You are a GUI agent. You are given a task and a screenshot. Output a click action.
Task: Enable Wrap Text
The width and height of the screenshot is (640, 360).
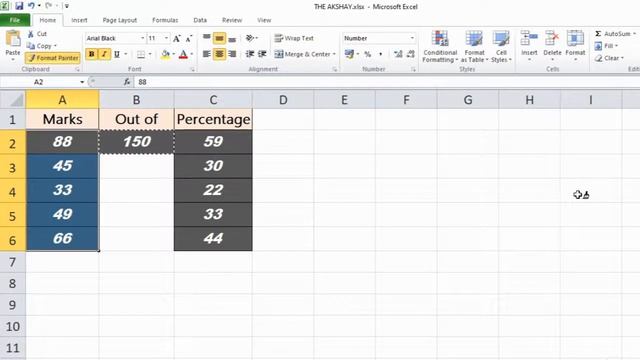tap(294, 38)
